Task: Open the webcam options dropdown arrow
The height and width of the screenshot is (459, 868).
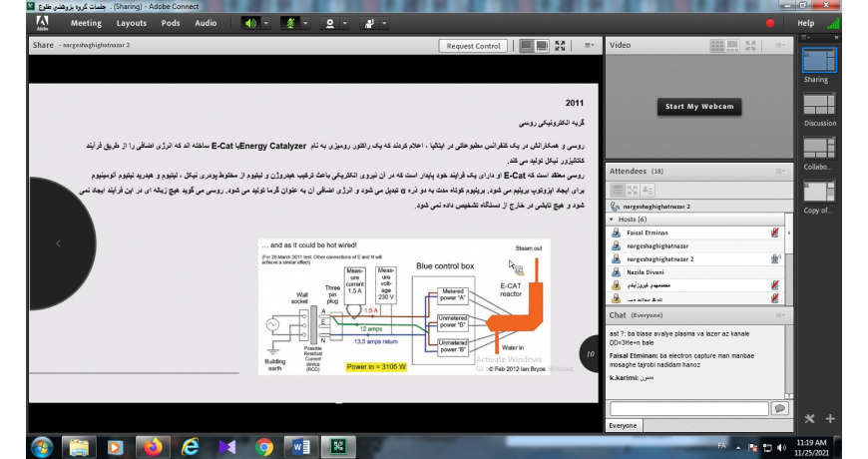Action: coord(345,23)
